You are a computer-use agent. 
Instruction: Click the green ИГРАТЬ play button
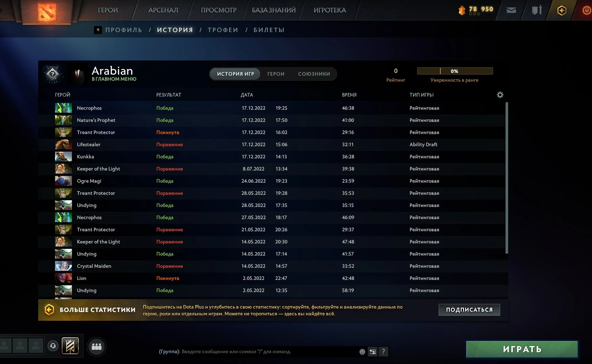click(522, 349)
